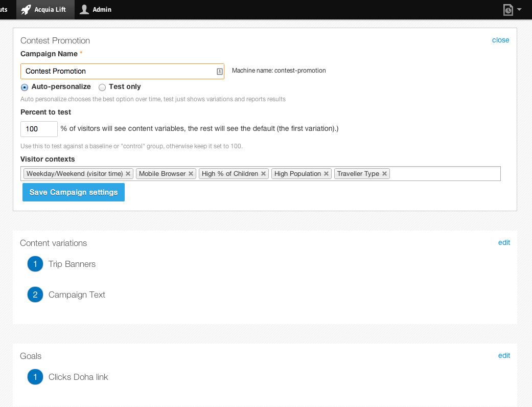Click empty area of Visitor contexts field
The image size is (532, 407).
pos(445,174)
